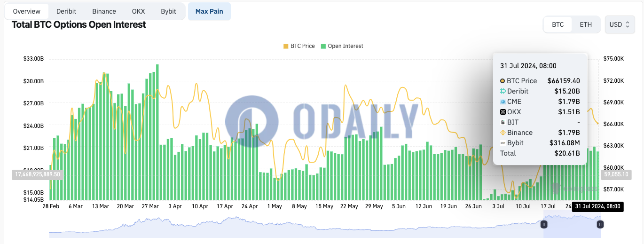Grab the left range slider handle
The image size is (644, 244).
click(x=544, y=225)
